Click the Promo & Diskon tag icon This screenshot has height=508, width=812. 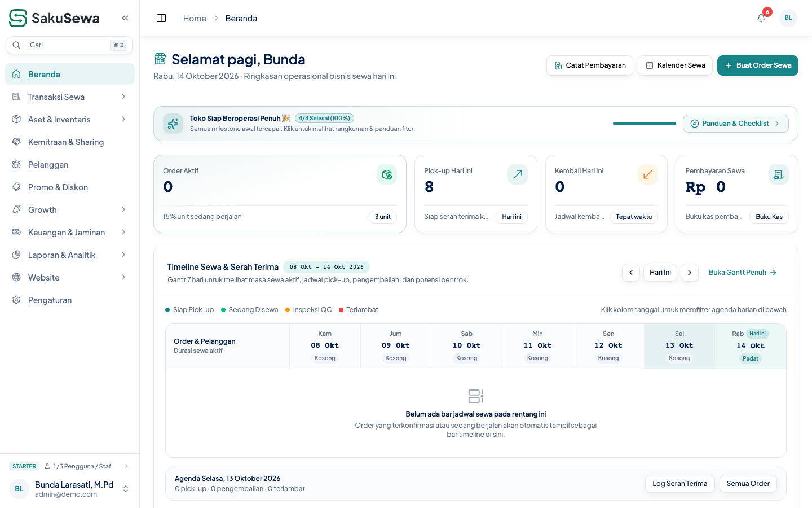[16, 187]
